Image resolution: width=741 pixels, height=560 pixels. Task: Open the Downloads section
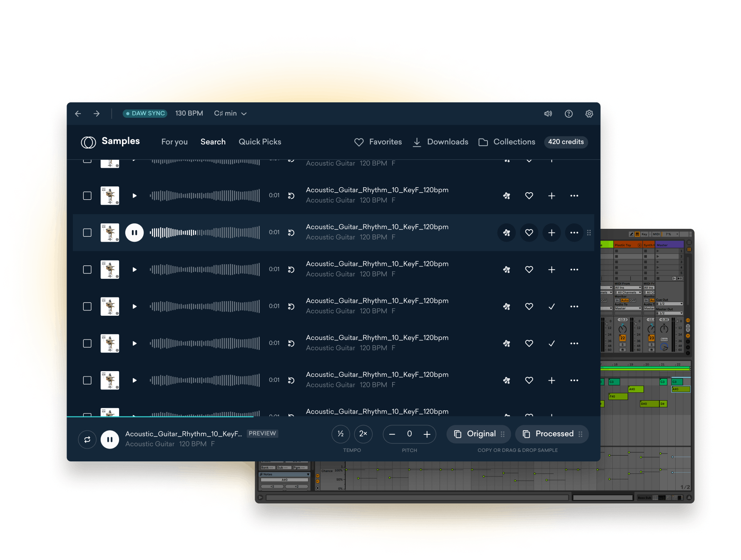(x=440, y=142)
